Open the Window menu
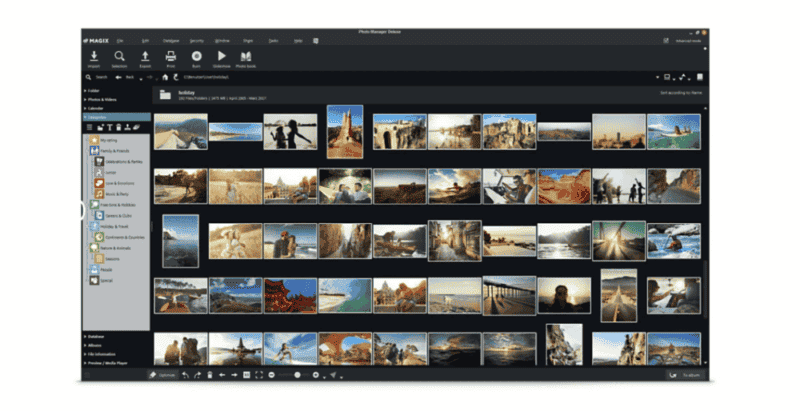Viewport: 800px width, 411px height. pos(222,41)
